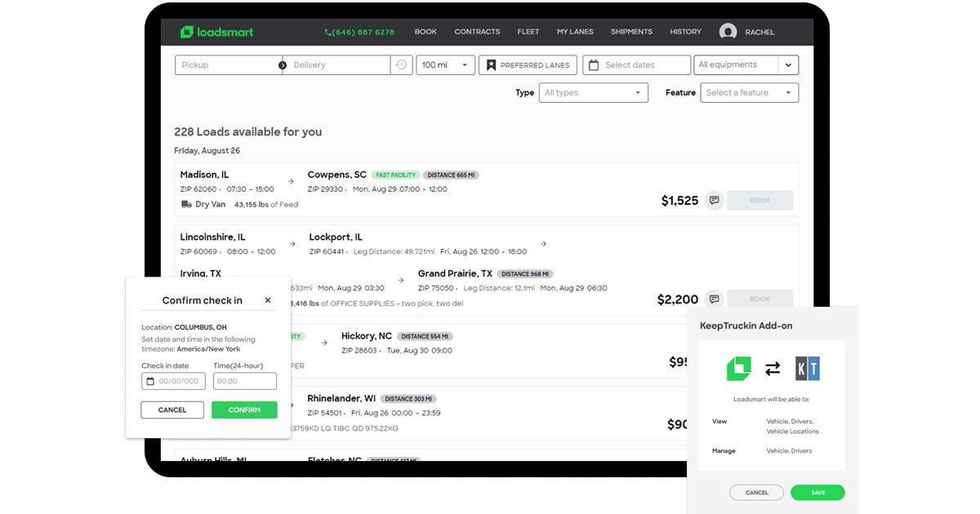Click the PREFERRED LANES button
This screenshot has height=514, width=980.
(528, 65)
